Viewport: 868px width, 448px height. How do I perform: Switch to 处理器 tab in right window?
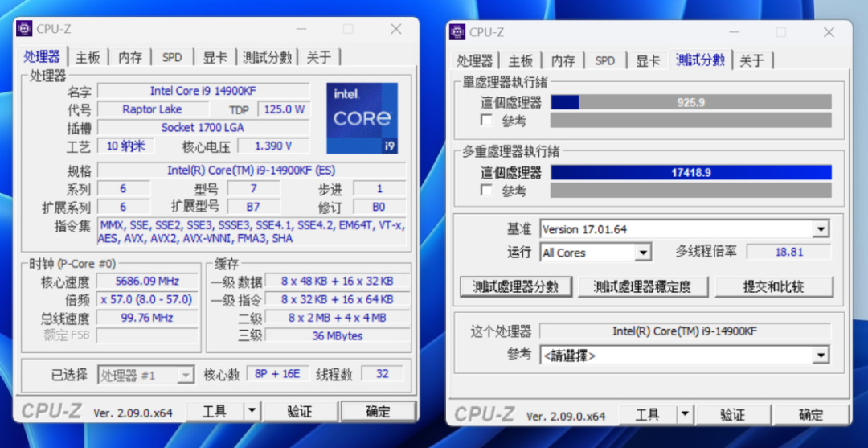click(474, 60)
